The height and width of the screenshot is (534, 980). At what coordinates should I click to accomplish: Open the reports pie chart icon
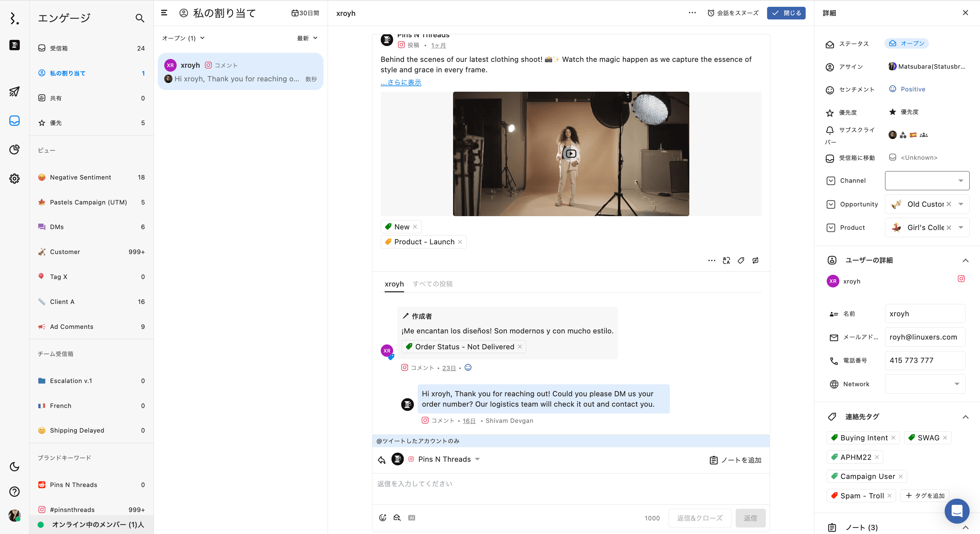click(x=15, y=149)
